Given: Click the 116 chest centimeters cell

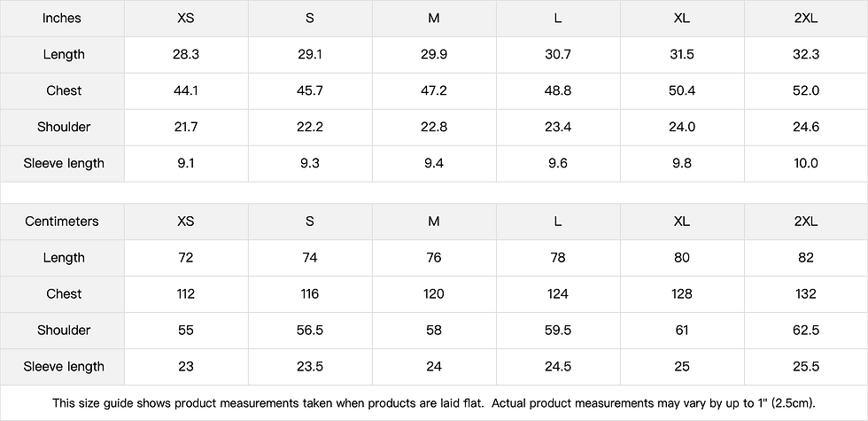Looking at the screenshot, I should pos(310,293).
